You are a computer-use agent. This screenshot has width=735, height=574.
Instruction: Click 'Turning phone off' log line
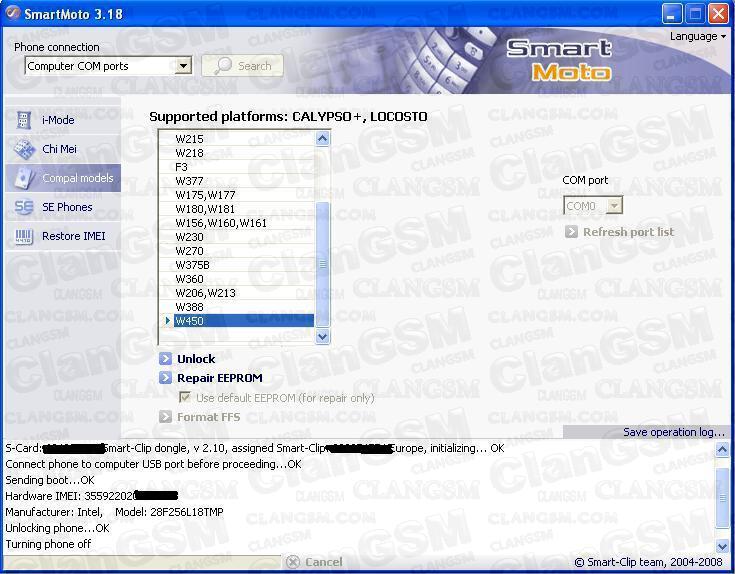tap(48, 544)
